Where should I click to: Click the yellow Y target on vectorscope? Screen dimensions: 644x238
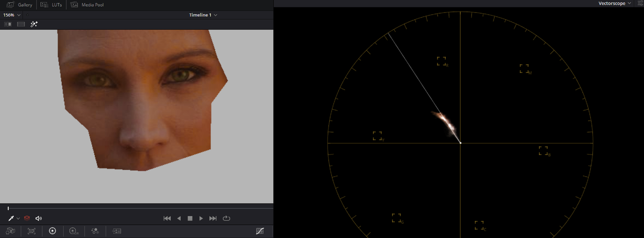(378, 136)
